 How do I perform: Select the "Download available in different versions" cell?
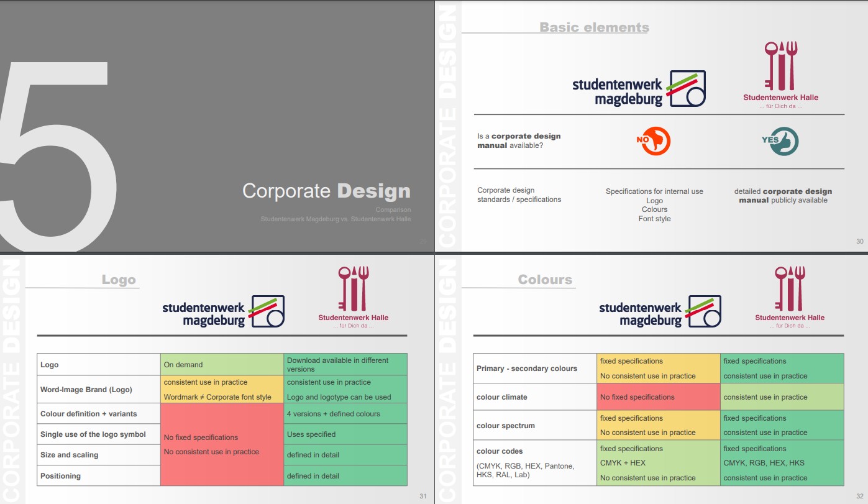pyautogui.click(x=345, y=365)
